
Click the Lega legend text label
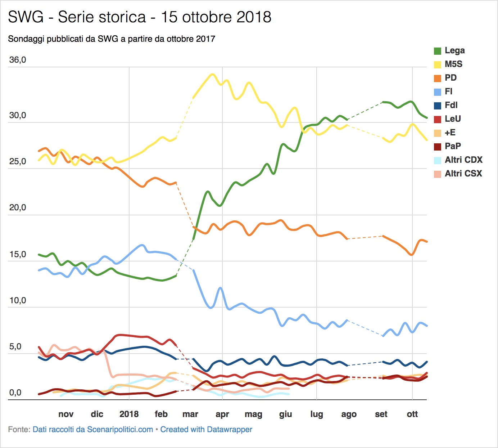point(455,50)
